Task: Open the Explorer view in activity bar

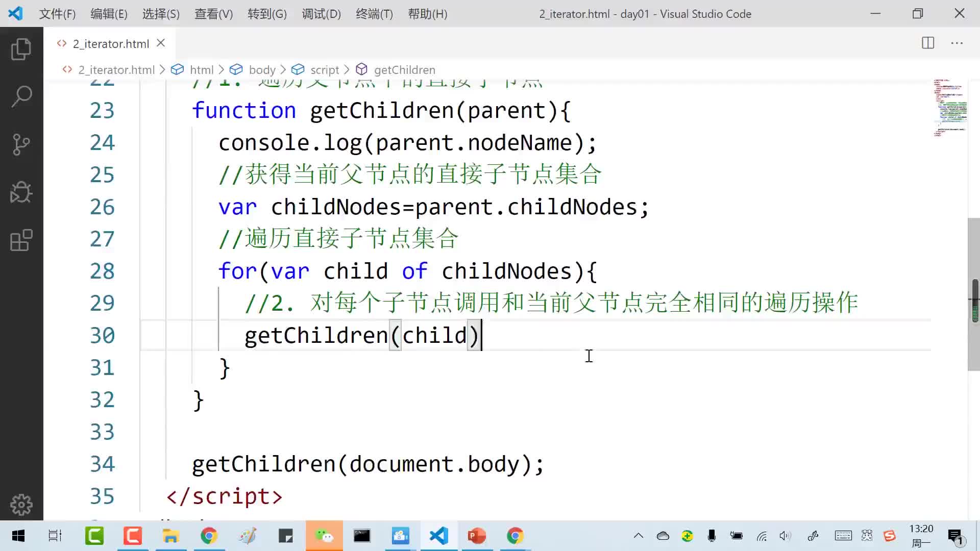Action: click(21, 49)
